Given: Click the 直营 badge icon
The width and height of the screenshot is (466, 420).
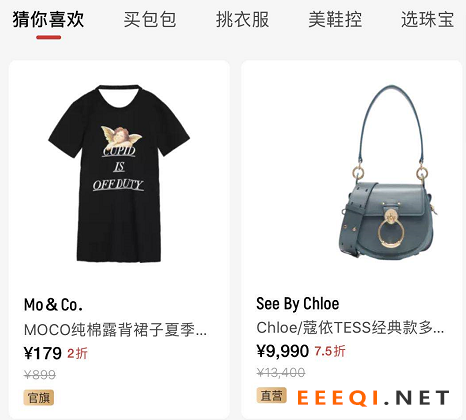Looking at the screenshot, I should tap(271, 395).
